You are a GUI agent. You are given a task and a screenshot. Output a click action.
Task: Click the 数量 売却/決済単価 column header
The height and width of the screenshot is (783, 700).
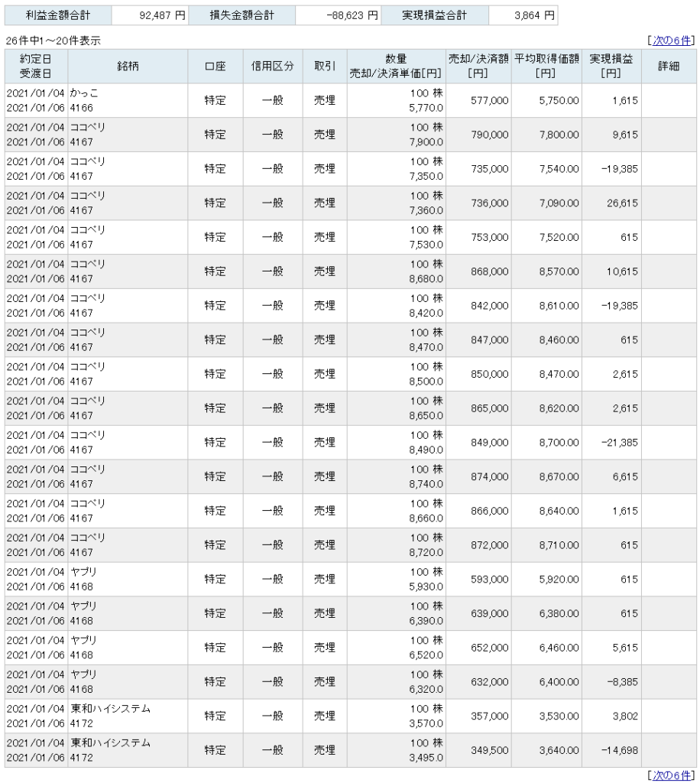click(396, 67)
